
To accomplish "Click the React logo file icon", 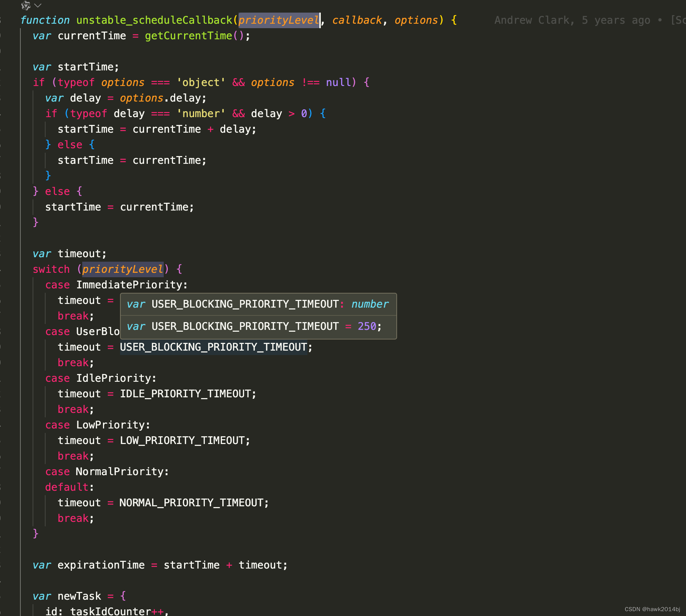I will 25,6.
